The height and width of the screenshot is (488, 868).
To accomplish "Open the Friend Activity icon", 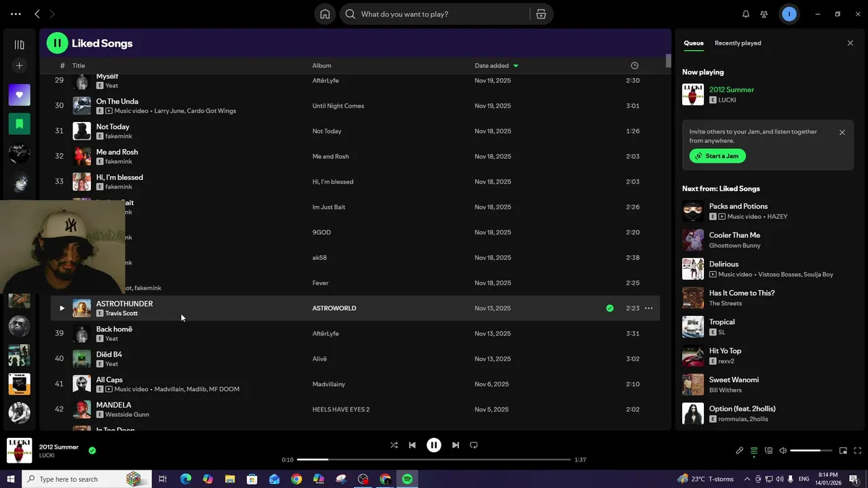I will click(x=764, y=14).
